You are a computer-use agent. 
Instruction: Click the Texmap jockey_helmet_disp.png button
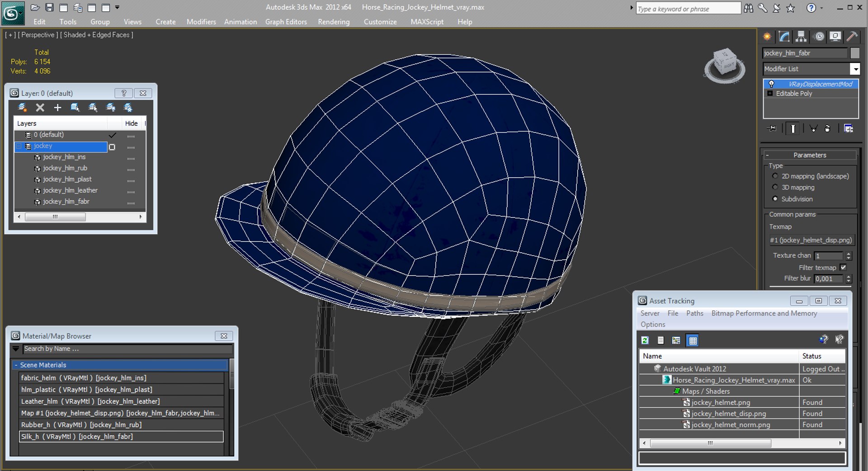[x=811, y=240]
